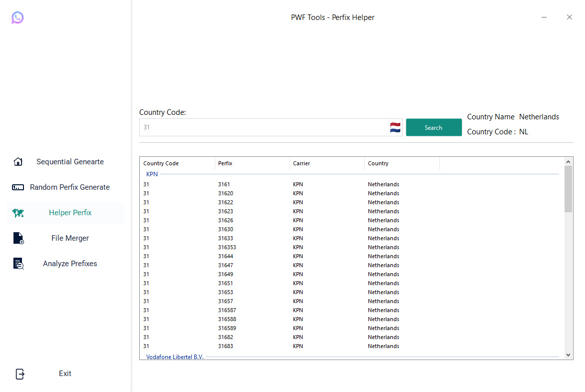Open Analyze Prefixes
Image resolution: width=585 pixels, height=392 pixels.
pos(70,264)
